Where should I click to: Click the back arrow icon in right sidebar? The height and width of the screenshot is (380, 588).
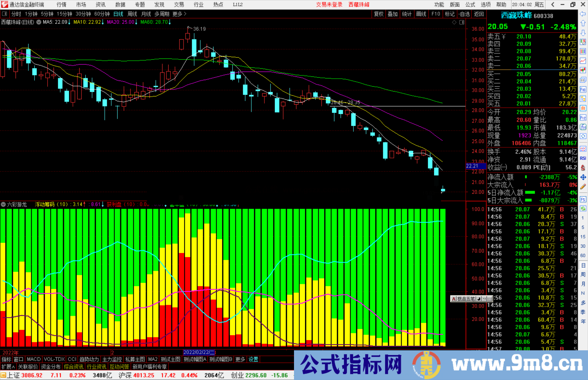(x=583, y=14)
